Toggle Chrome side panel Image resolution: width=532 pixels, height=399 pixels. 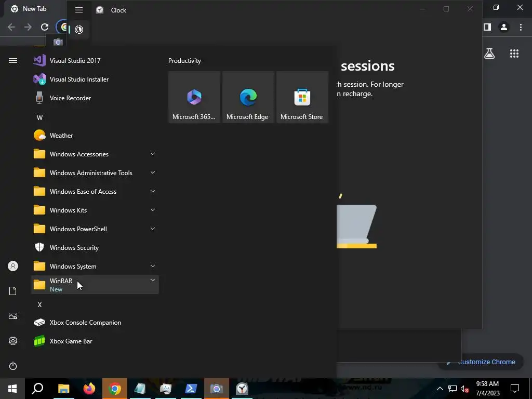pos(487,27)
